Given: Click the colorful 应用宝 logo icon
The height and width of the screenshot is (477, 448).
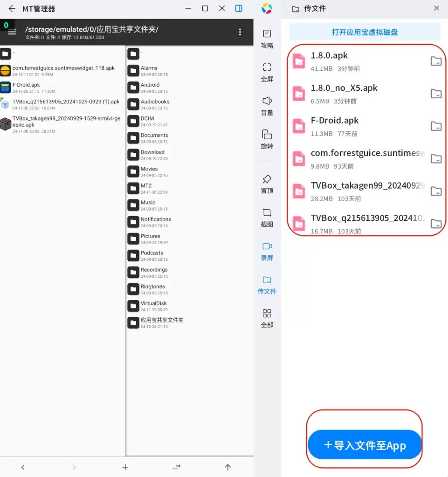Looking at the screenshot, I should pos(267,8).
